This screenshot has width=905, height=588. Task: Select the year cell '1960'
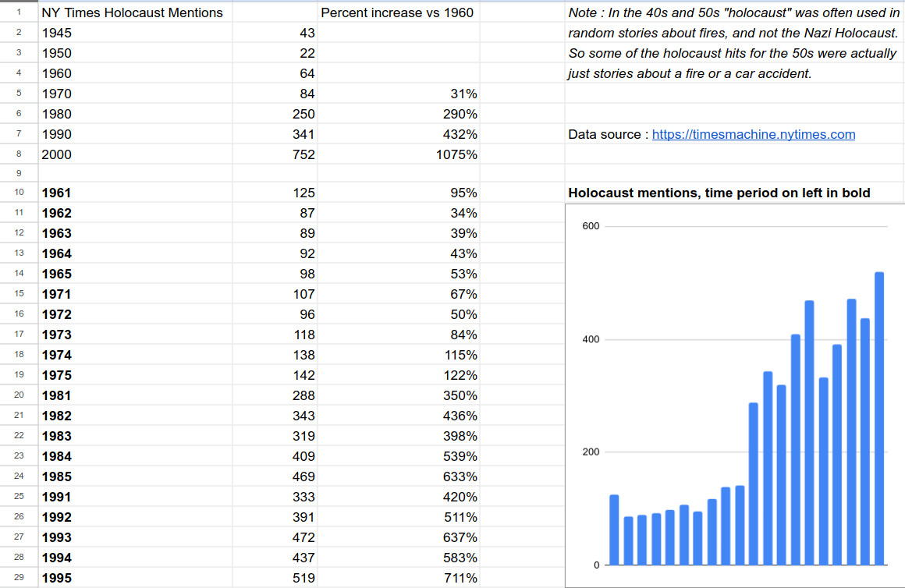(136, 73)
